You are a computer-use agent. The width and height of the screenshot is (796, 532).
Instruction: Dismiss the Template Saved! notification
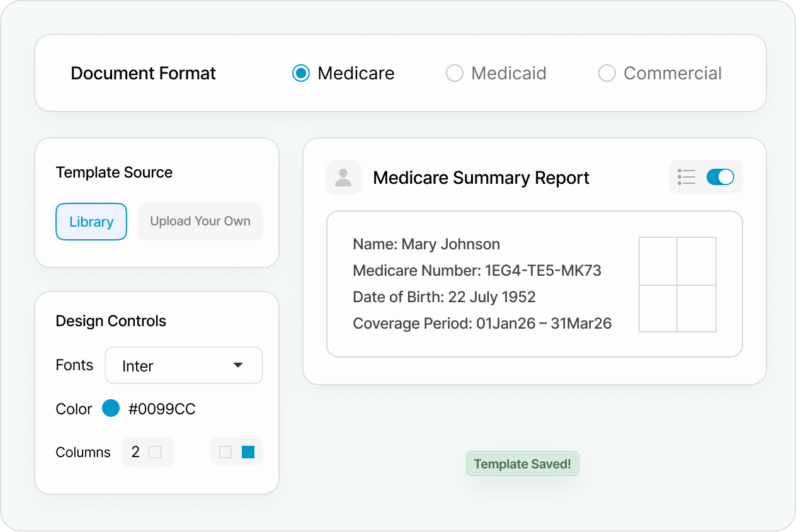point(522,464)
